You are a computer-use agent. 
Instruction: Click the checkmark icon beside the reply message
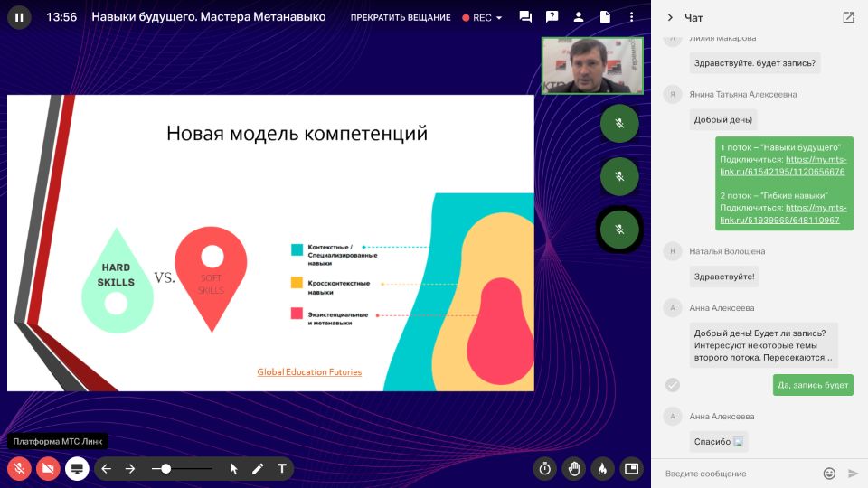point(673,385)
